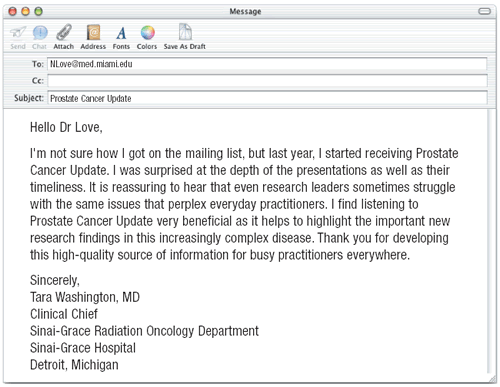Click the To address field
500x387 pixels.
(x=267, y=64)
